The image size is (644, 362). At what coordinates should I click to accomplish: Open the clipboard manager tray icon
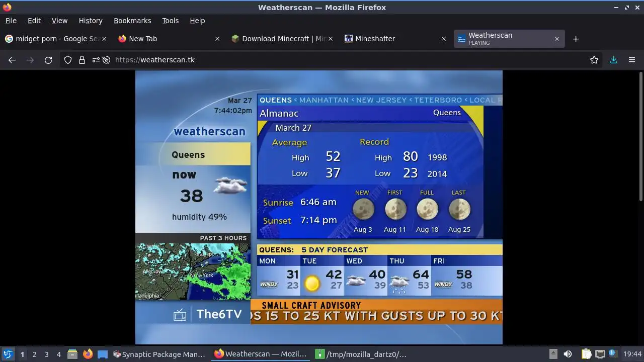586,354
